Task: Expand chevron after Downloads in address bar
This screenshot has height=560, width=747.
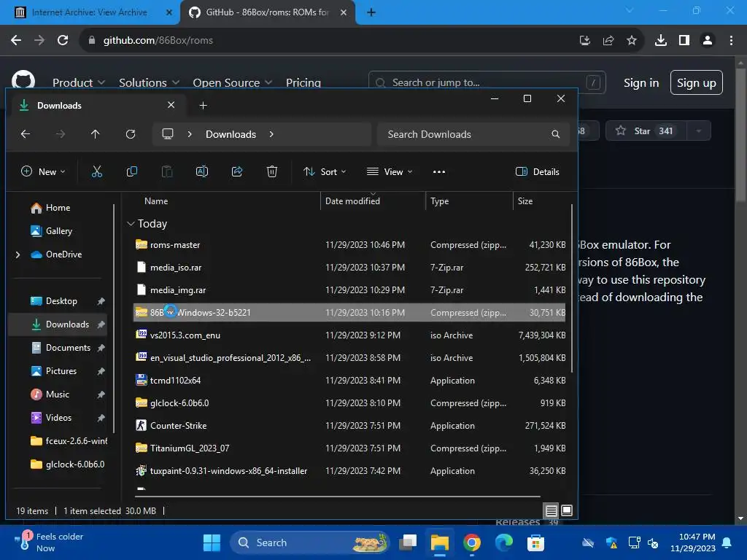Action: 271,134
